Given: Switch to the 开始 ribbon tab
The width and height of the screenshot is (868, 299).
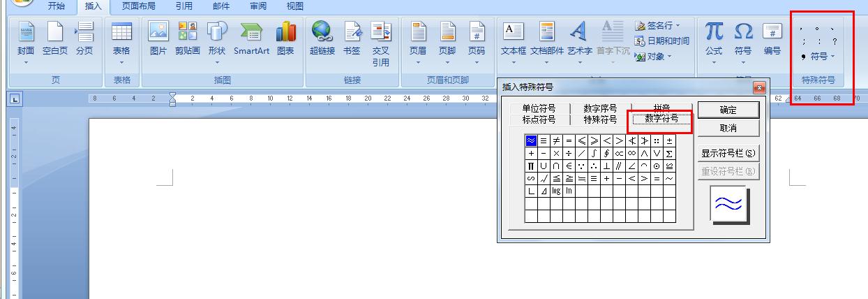Looking at the screenshot, I should click(57, 6).
